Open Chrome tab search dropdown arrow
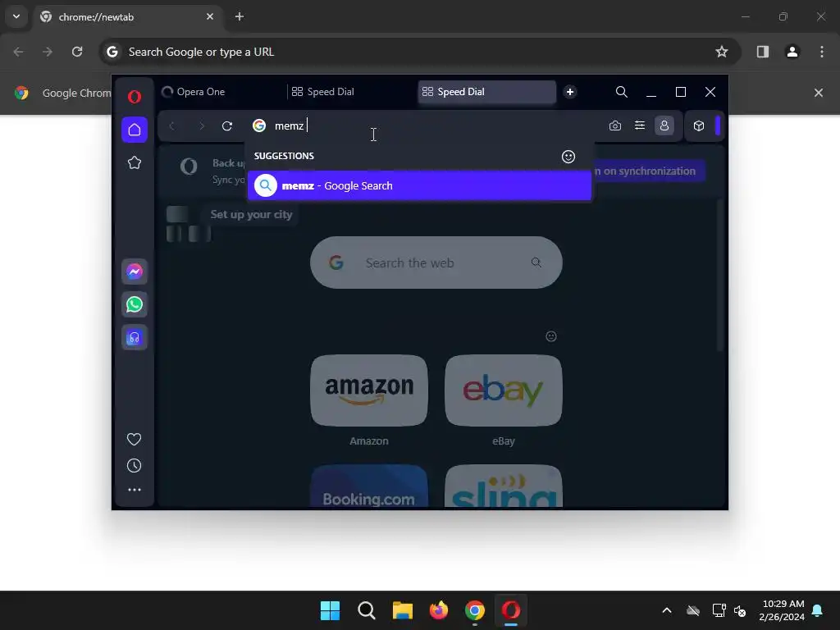840x630 pixels. click(16, 16)
